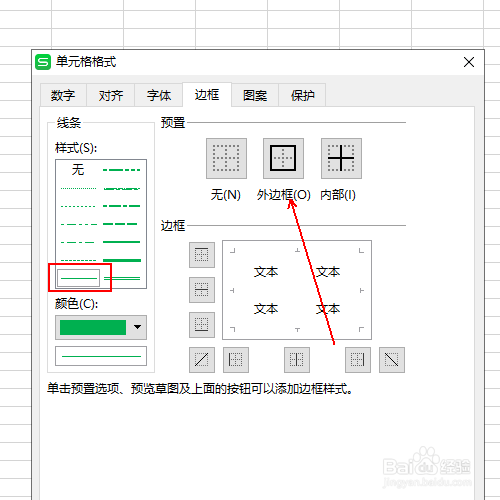Choose the thin dotted style above solid

79,260
